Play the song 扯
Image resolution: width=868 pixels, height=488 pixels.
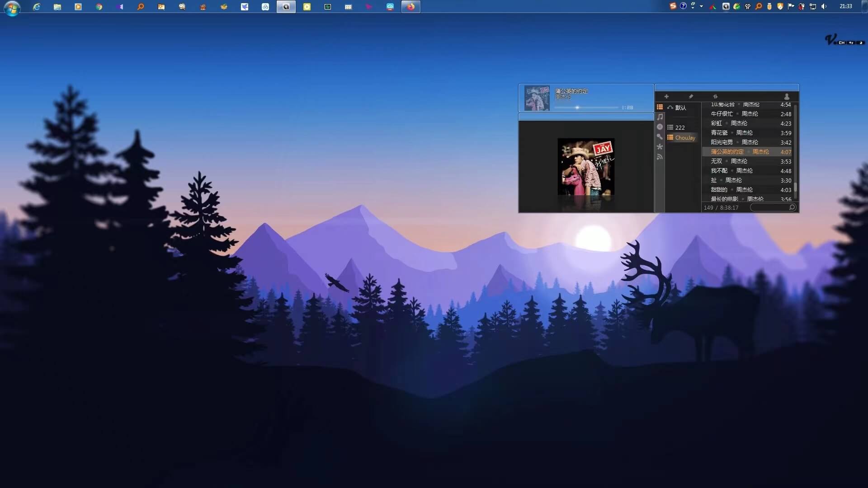click(x=747, y=180)
